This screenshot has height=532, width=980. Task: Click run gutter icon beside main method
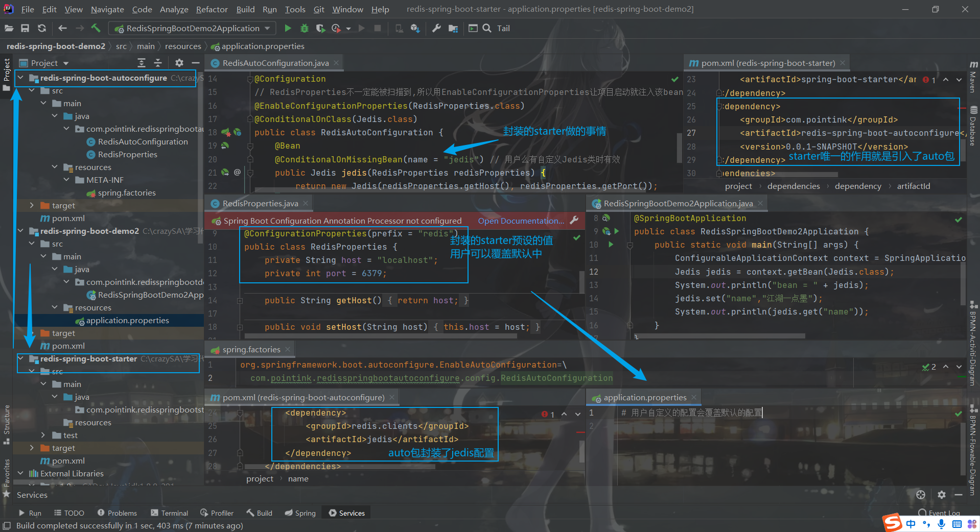pos(611,245)
